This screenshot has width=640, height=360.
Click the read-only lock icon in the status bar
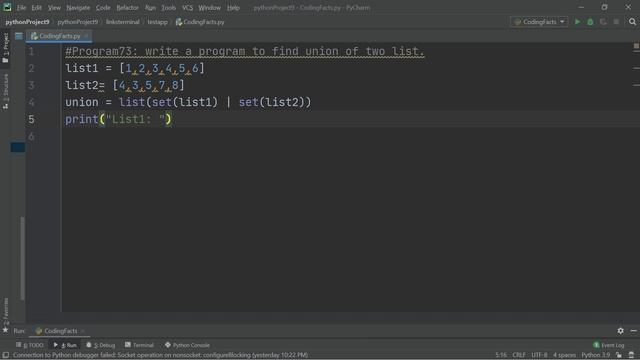point(619,355)
